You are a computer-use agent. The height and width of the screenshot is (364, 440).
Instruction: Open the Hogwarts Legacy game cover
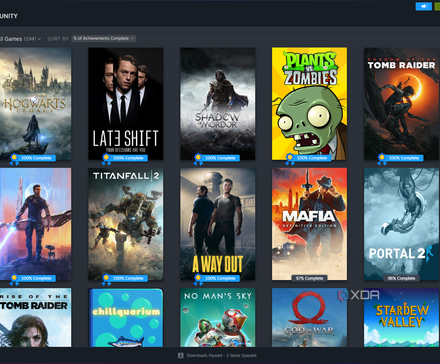click(x=35, y=104)
